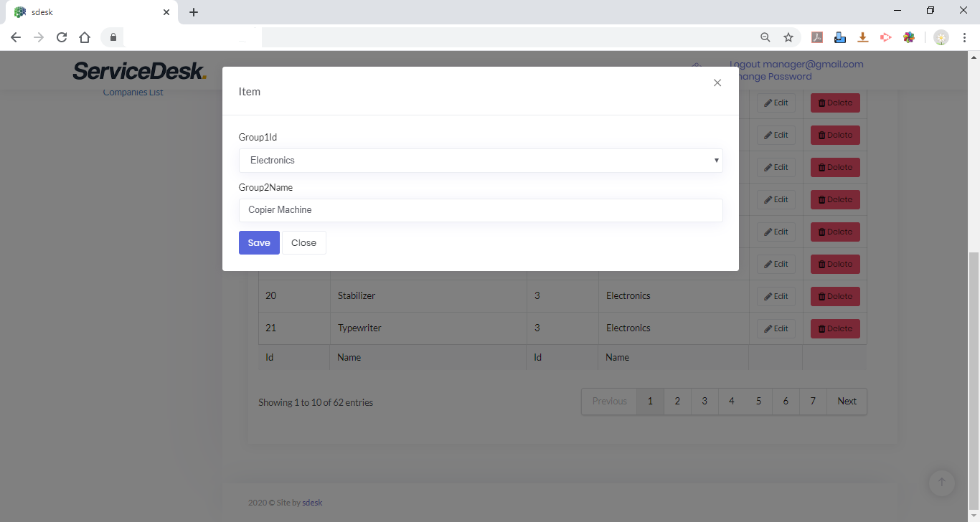Click the Adobe Acrobat extension icon
The width and height of the screenshot is (980, 522).
click(816, 37)
